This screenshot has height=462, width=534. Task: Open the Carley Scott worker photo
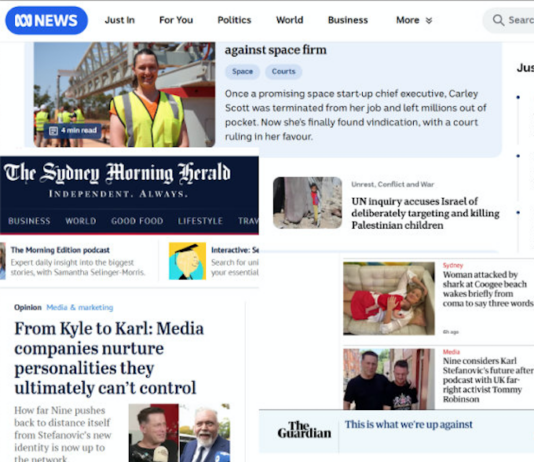[x=124, y=94]
